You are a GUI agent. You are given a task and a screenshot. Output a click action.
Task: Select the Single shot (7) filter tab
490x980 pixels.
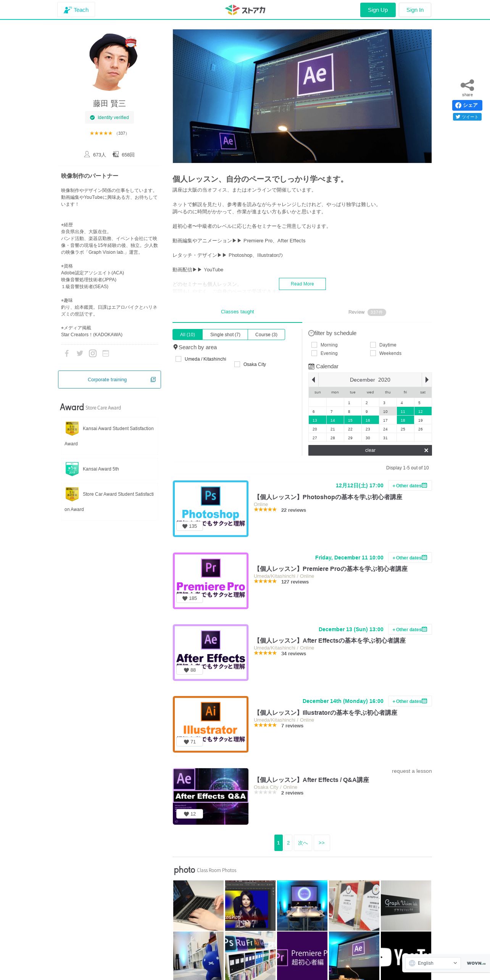coord(225,335)
